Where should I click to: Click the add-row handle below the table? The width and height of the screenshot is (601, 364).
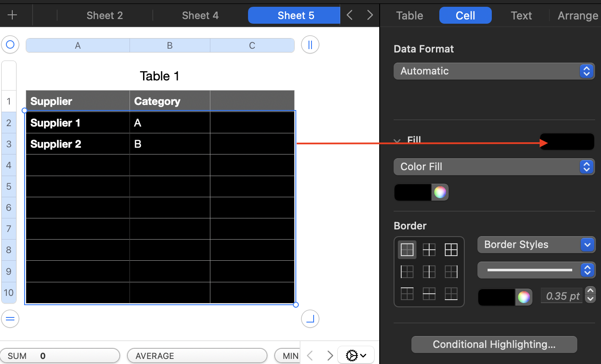tap(10, 319)
